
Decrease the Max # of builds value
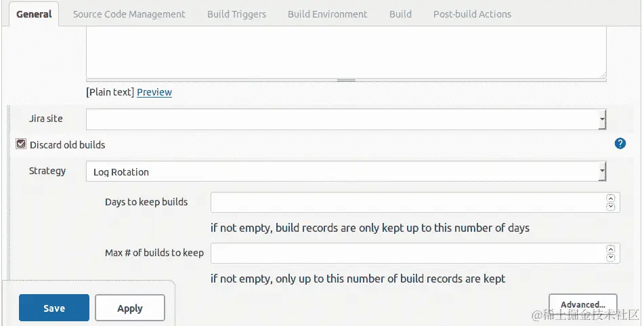click(x=611, y=258)
